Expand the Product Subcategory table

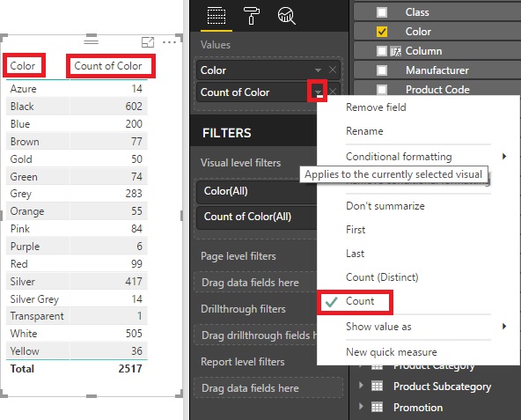(362, 386)
